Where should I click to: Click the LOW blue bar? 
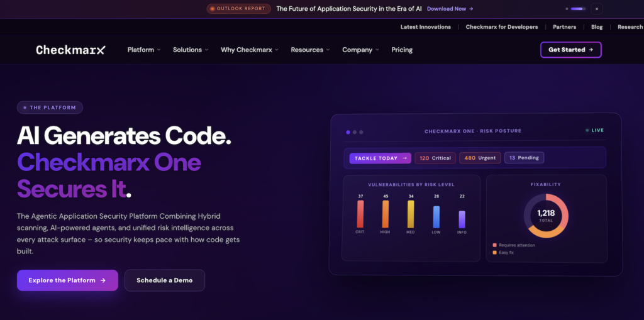436,217
